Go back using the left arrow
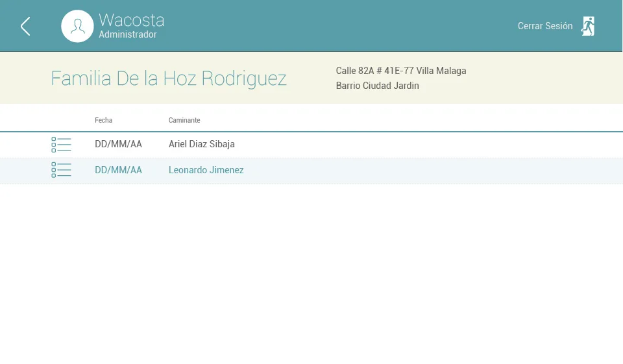 tap(25, 26)
